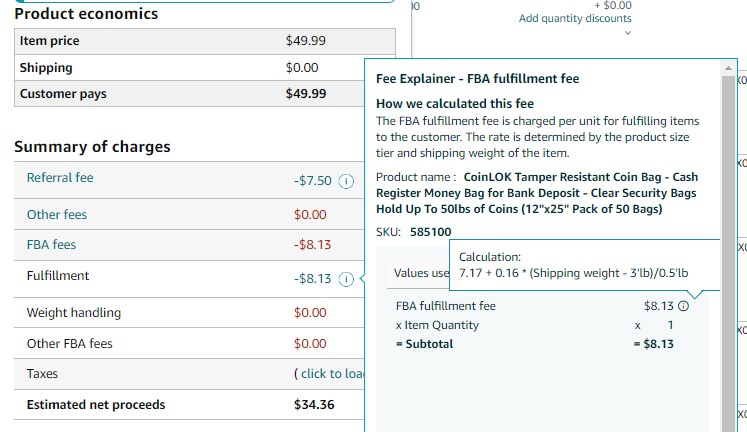Click the Other FBA fees row

[189, 343]
